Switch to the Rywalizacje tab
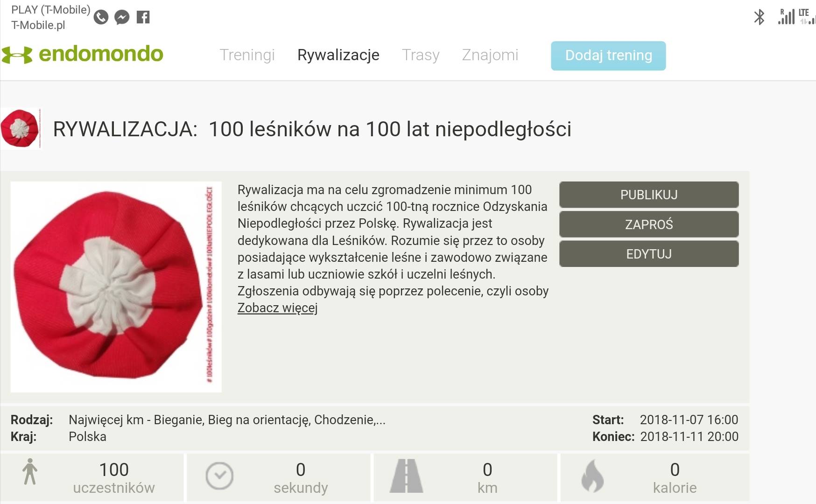The width and height of the screenshot is (816, 504). (x=338, y=55)
